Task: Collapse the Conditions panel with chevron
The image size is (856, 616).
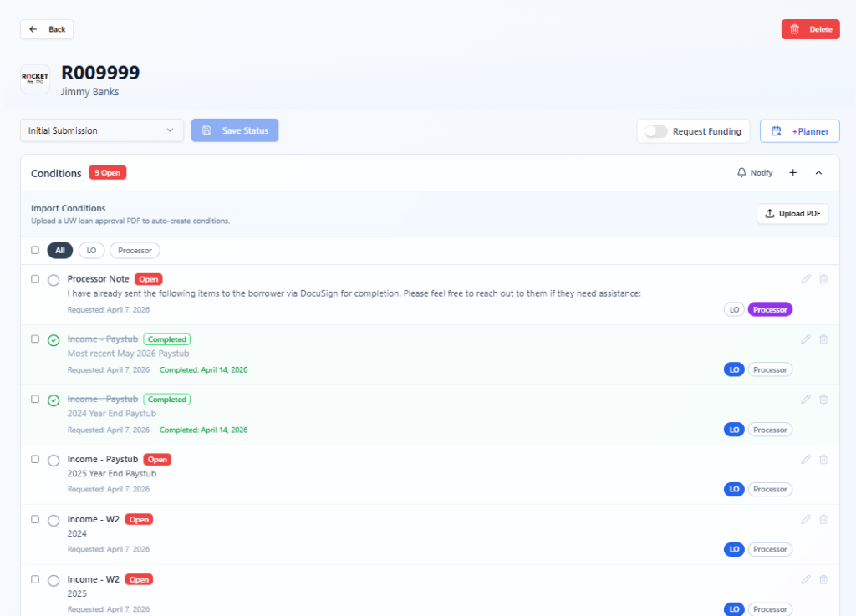Action: [818, 173]
